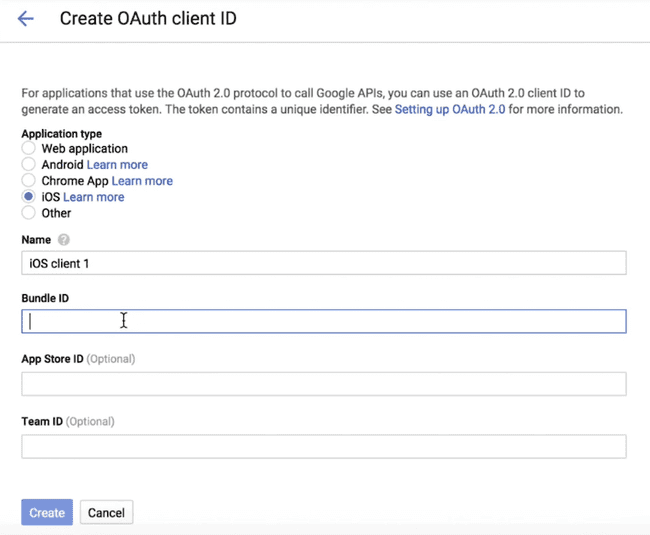Open Learn more link next to iOS
650x535 pixels.
94,197
